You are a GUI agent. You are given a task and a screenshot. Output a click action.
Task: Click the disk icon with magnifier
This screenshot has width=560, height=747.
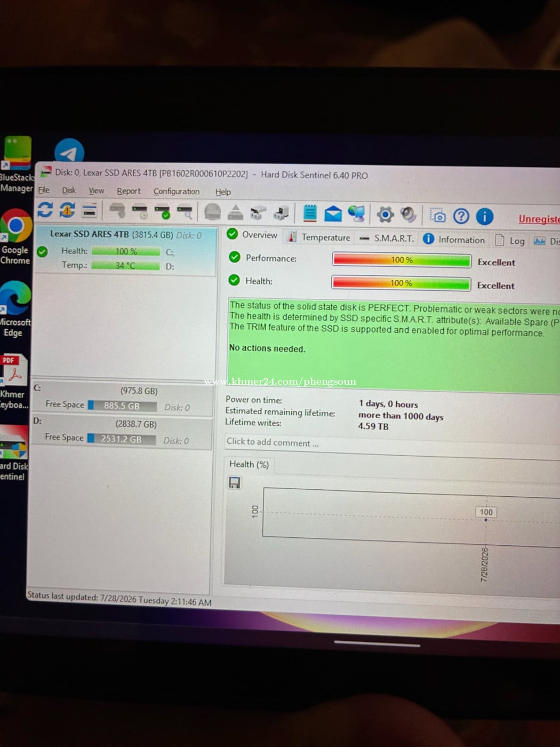(x=185, y=212)
